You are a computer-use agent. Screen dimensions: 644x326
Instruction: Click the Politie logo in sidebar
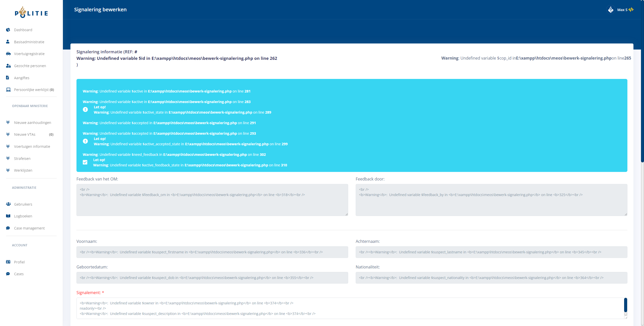pyautogui.click(x=31, y=12)
